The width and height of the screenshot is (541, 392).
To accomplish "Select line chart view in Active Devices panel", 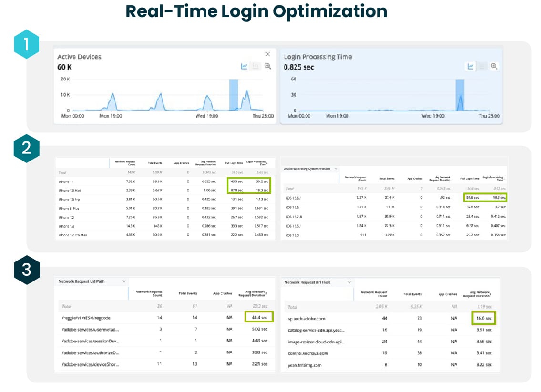I will 245,67.
